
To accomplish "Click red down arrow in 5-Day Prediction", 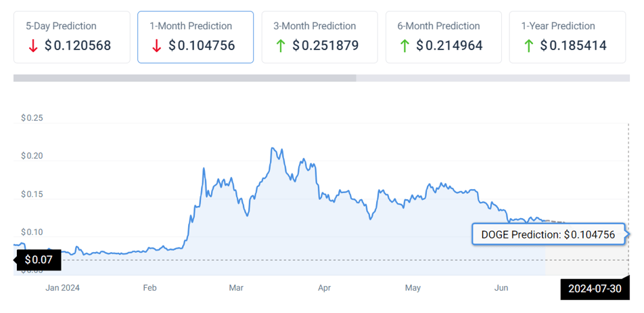I will click(x=33, y=45).
